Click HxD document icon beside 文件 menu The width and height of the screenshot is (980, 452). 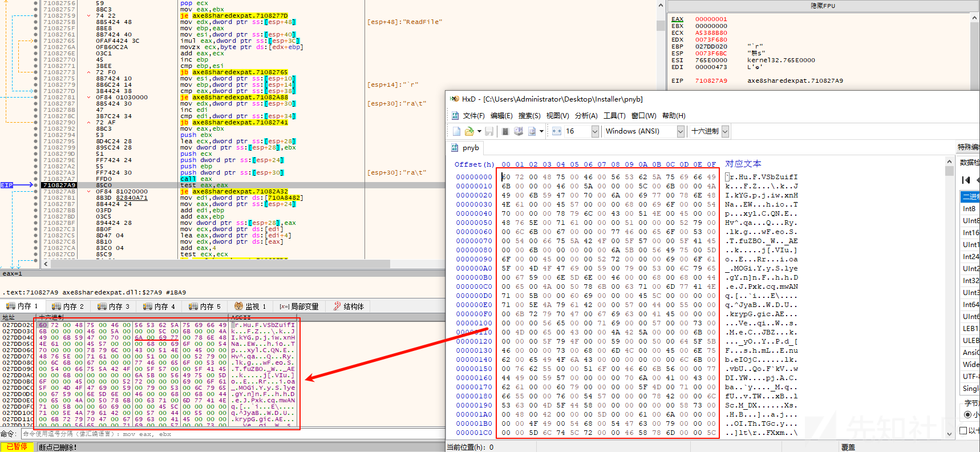[x=455, y=116]
